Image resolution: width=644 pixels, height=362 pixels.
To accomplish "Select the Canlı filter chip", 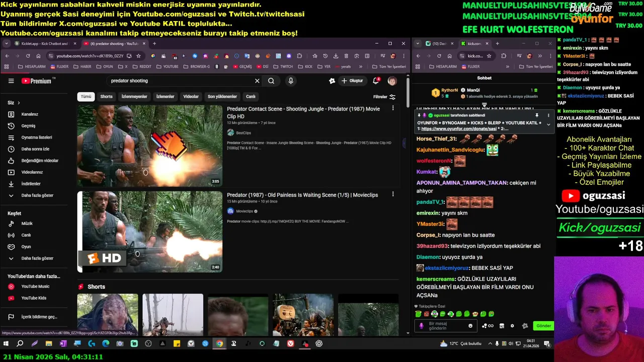I will click(251, 97).
